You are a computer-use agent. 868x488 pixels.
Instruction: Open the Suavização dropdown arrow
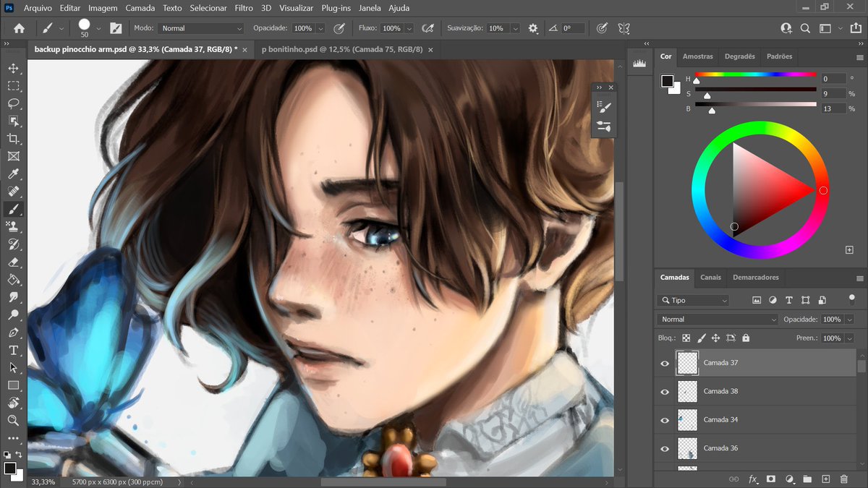point(515,28)
